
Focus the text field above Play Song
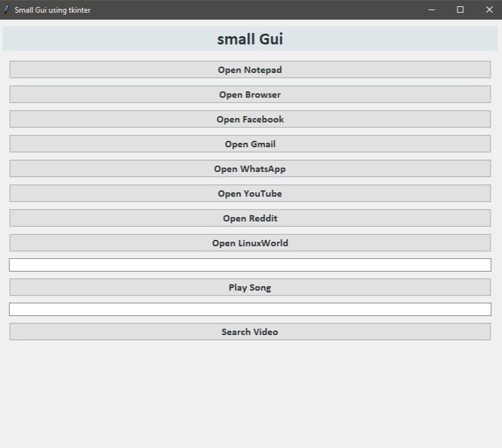pyautogui.click(x=250, y=265)
